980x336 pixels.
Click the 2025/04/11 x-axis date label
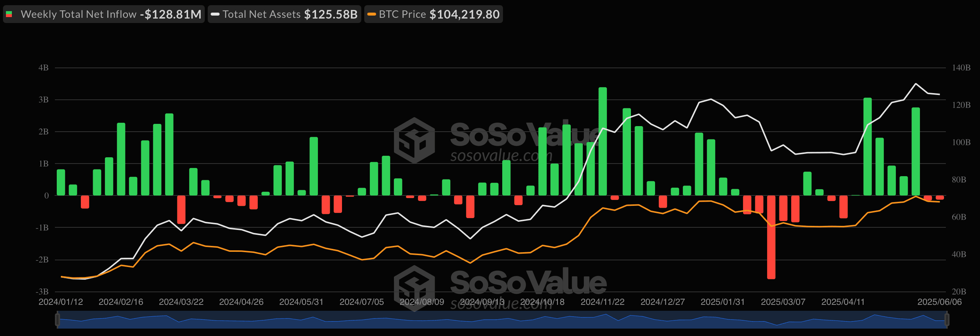pyautogui.click(x=843, y=302)
